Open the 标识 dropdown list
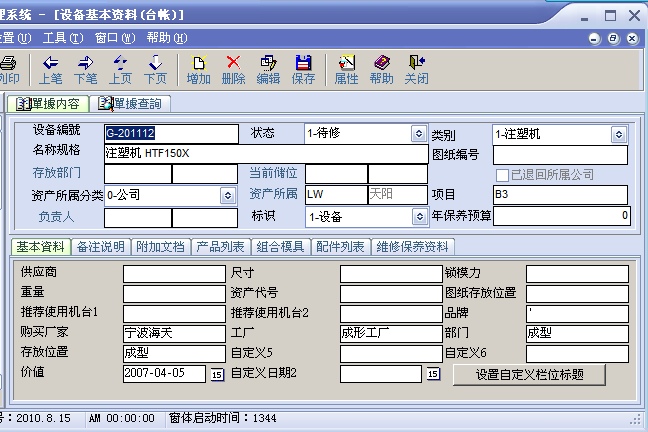 pos(418,216)
